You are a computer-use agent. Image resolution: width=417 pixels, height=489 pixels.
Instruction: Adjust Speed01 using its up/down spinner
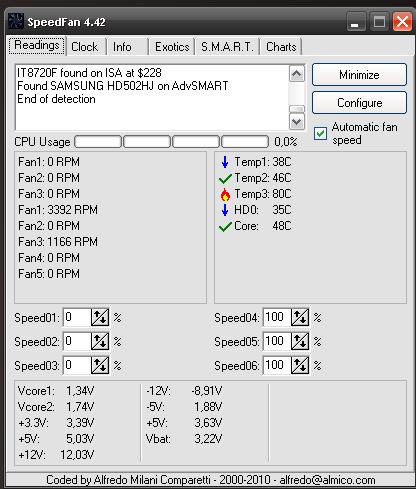pyautogui.click(x=100, y=317)
